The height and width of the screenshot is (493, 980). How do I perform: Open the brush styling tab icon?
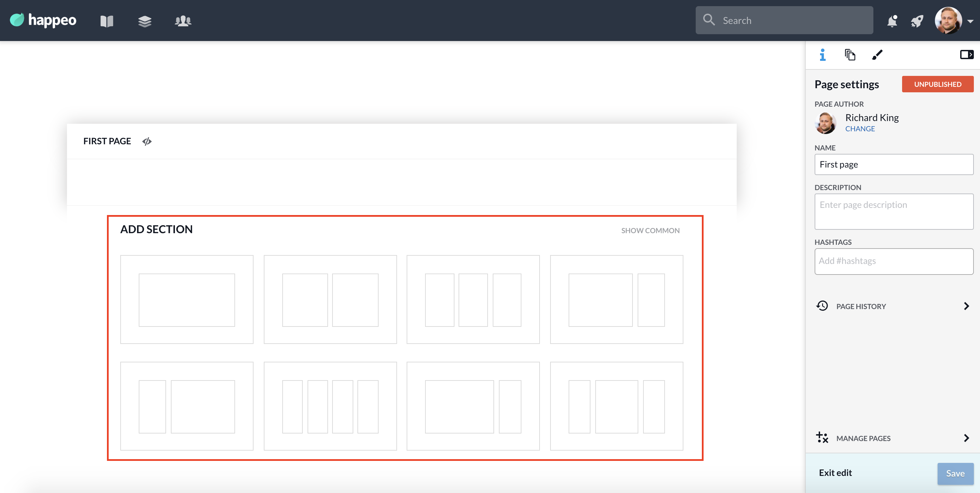tap(877, 55)
